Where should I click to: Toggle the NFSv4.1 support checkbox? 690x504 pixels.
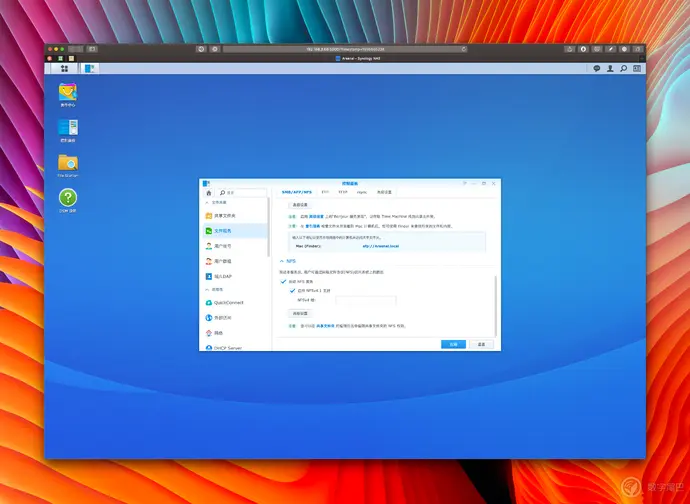292,291
